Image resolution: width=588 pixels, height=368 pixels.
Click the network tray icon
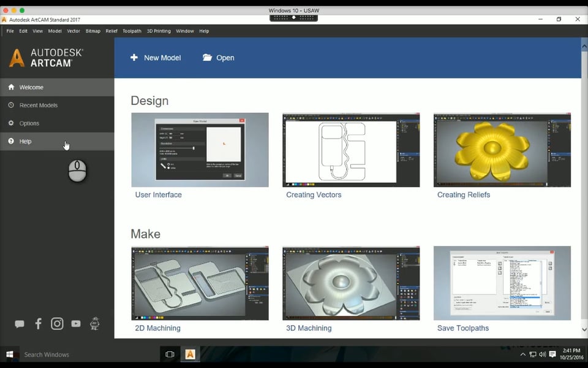coord(532,354)
